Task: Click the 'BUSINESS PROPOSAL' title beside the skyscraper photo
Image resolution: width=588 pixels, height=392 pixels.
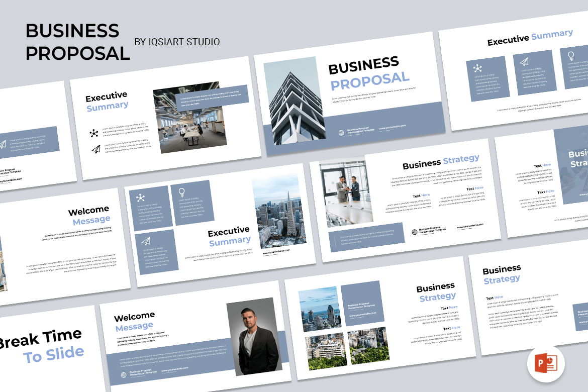Action: click(x=369, y=73)
